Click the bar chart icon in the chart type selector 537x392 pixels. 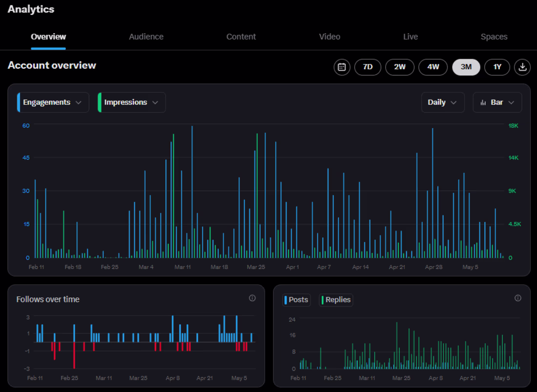(x=483, y=103)
